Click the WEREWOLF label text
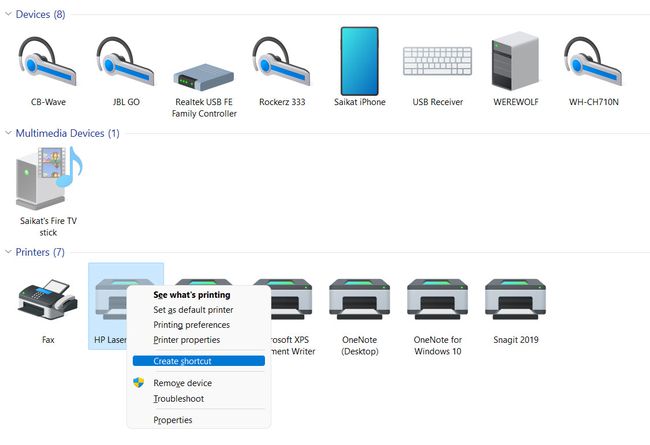Screen dimensions: 650x445 [515, 102]
